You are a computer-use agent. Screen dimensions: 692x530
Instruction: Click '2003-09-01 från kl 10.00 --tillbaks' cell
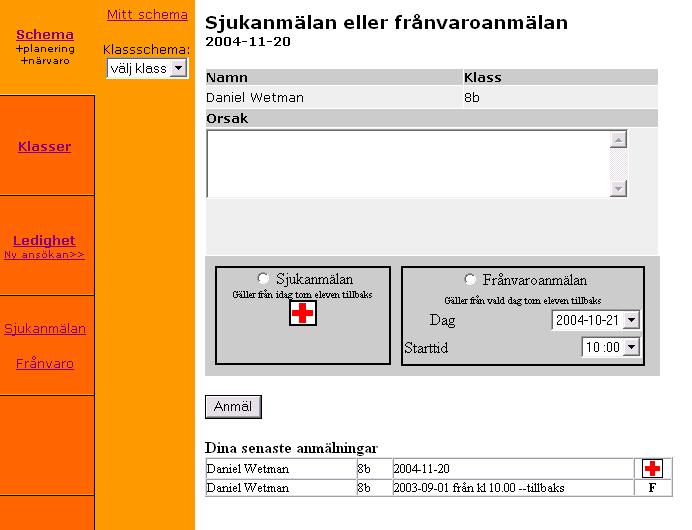click(x=513, y=488)
